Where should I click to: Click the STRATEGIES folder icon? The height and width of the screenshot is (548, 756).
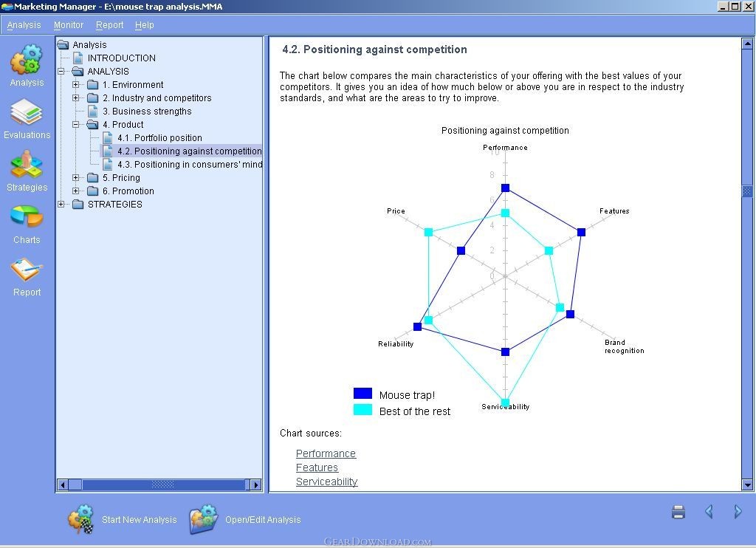78,205
